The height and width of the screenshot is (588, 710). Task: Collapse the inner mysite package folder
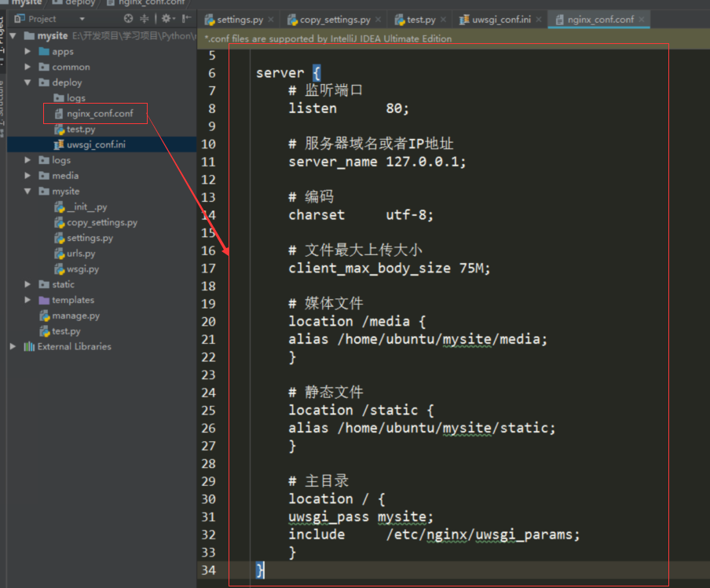coord(27,191)
